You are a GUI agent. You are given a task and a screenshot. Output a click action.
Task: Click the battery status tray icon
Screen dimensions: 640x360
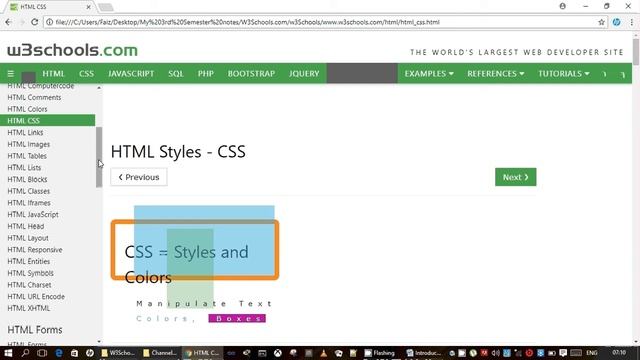552,353
